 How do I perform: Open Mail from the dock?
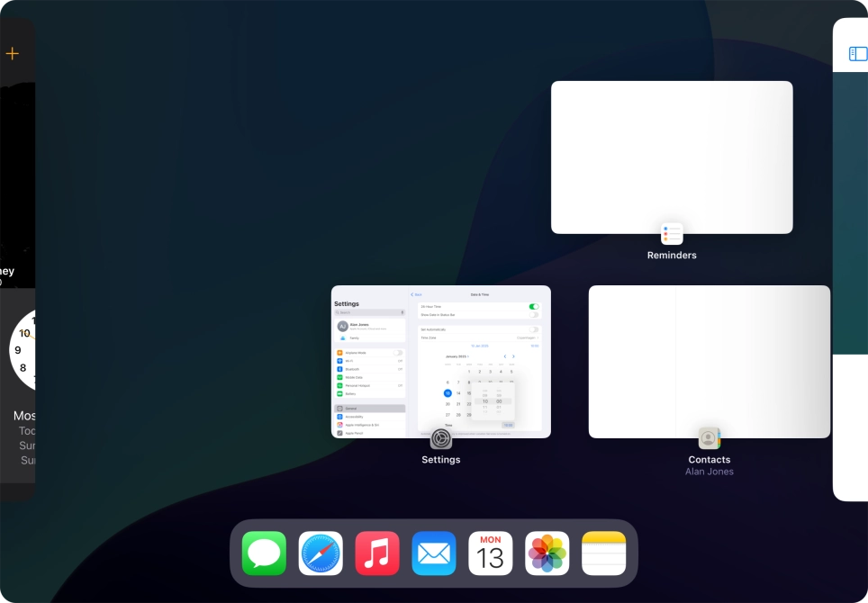(434, 553)
